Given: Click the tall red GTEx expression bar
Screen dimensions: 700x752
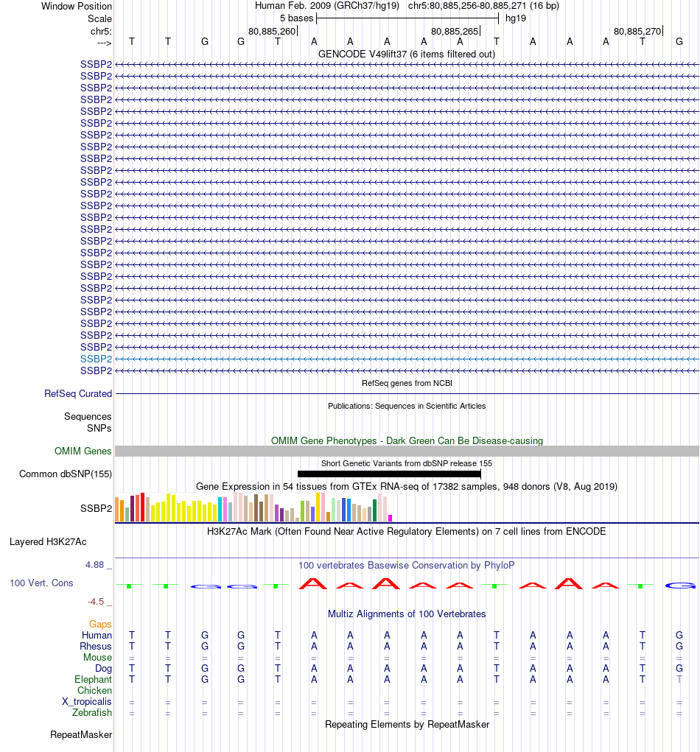Looking at the screenshot, I should pos(142,507).
